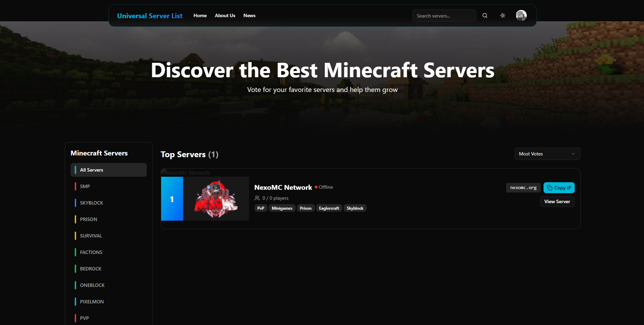This screenshot has height=325, width=644.
Task: Select the SMP category in sidebar
Action: click(x=85, y=186)
